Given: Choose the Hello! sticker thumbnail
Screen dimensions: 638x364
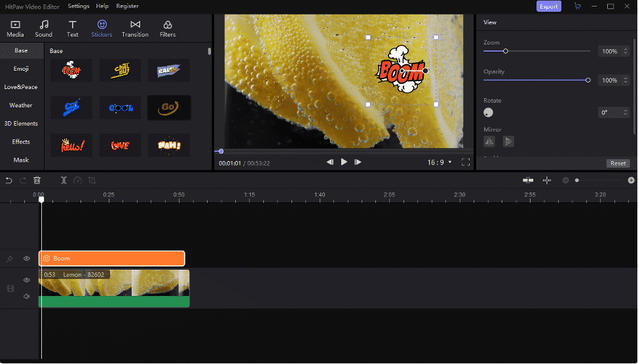Looking at the screenshot, I should click(x=71, y=145).
